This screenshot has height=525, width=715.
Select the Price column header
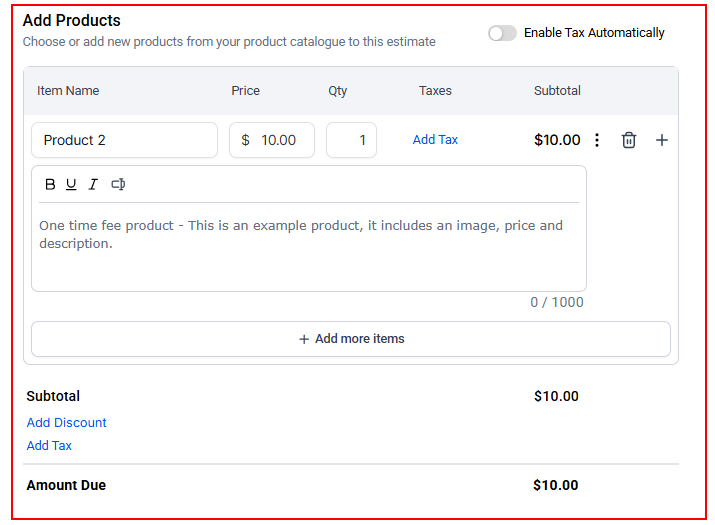click(245, 91)
